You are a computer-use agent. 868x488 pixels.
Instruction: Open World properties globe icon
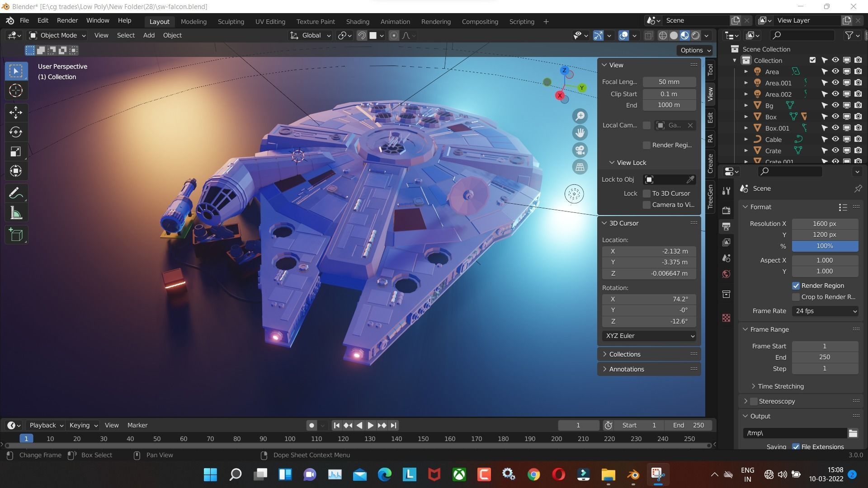coord(726,274)
